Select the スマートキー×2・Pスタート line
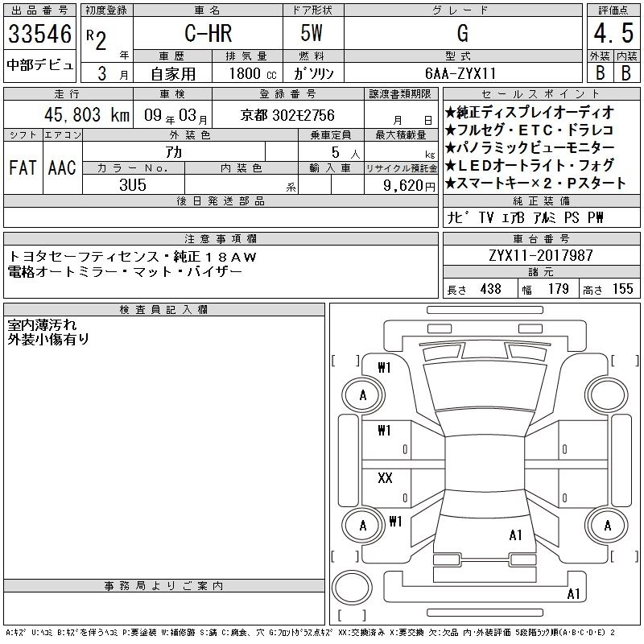644x644 pixels. (x=535, y=183)
